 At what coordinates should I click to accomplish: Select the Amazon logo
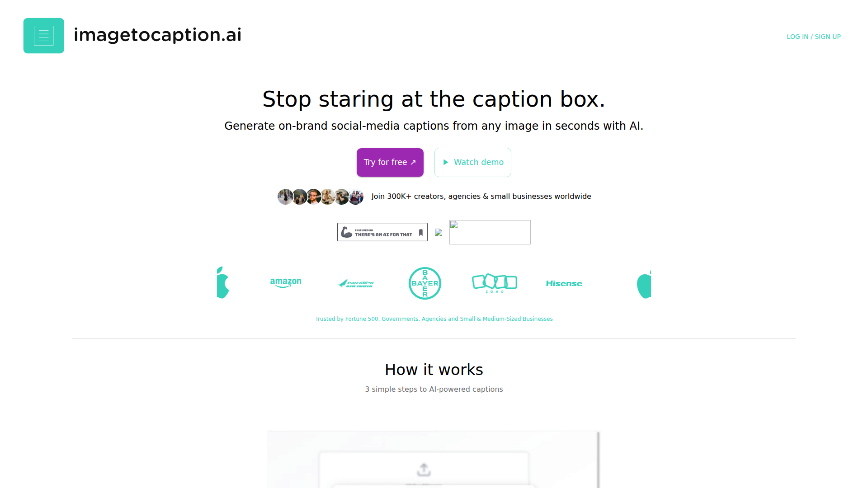(x=286, y=283)
